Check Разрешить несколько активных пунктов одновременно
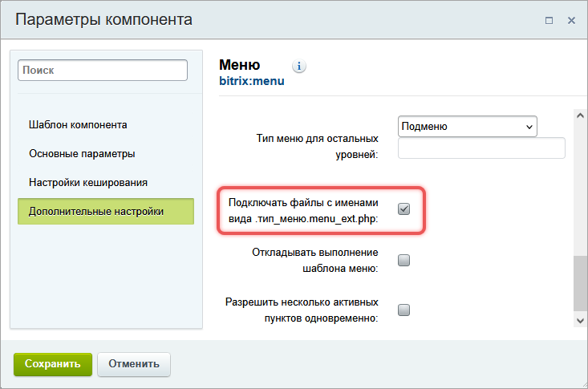The height and width of the screenshot is (389, 588). (404, 310)
